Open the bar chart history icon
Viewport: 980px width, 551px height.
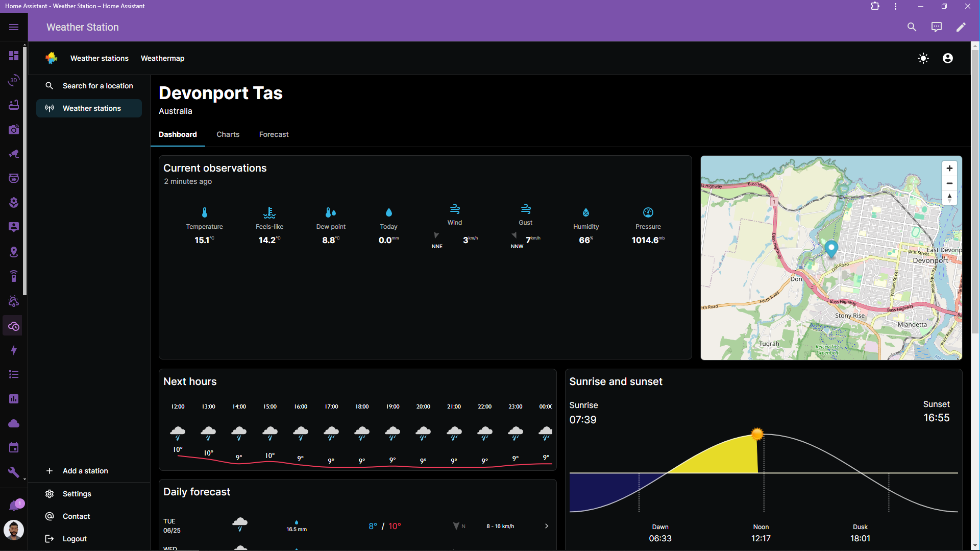(14, 399)
